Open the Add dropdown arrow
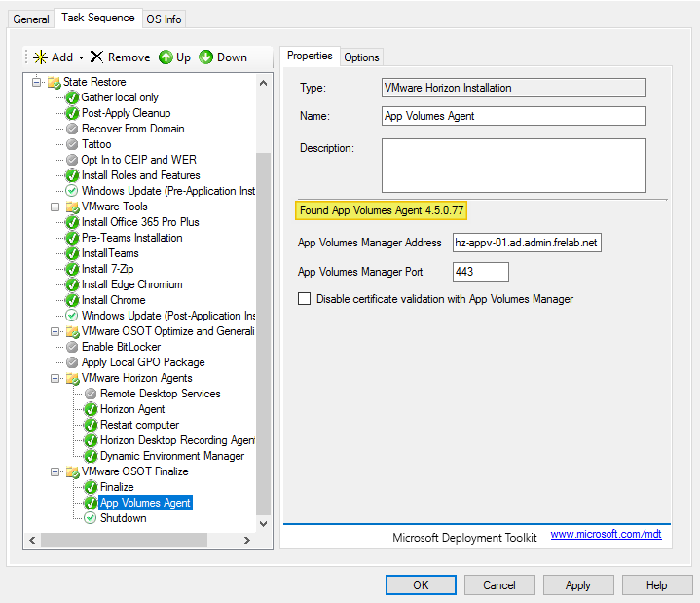700x603 pixels. [82, 57]
